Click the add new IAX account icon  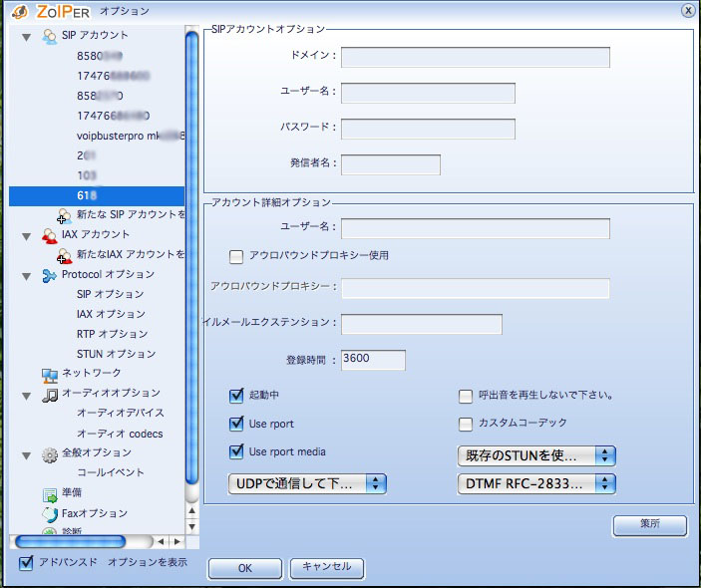pos(65,255)
